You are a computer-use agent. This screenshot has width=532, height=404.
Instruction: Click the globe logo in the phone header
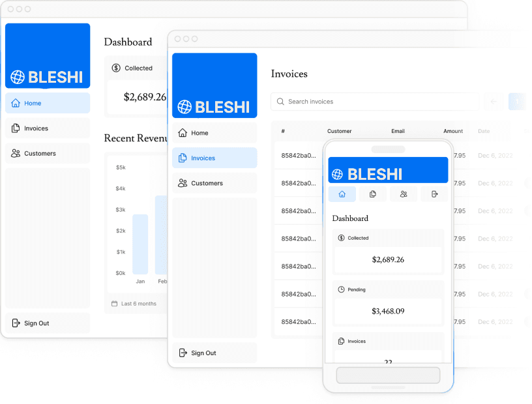tap(337, 175)
